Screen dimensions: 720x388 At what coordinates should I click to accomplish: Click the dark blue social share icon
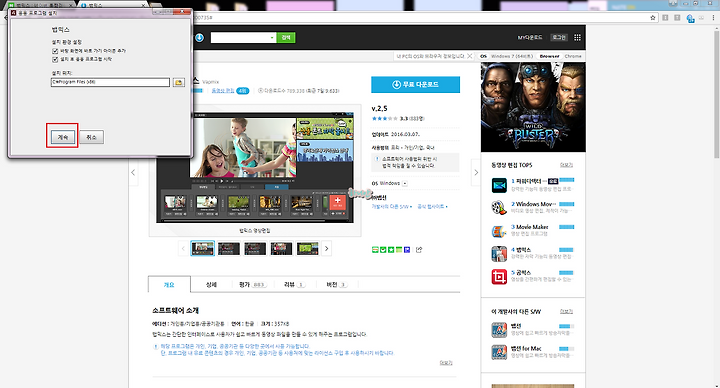point(407,250)
